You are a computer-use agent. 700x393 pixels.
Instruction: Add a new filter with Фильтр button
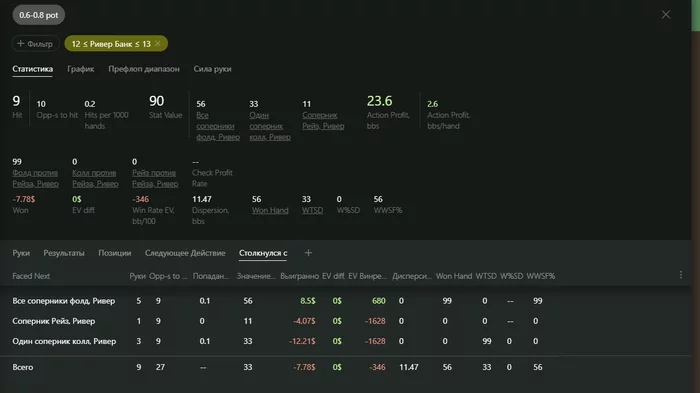(35, 43)
